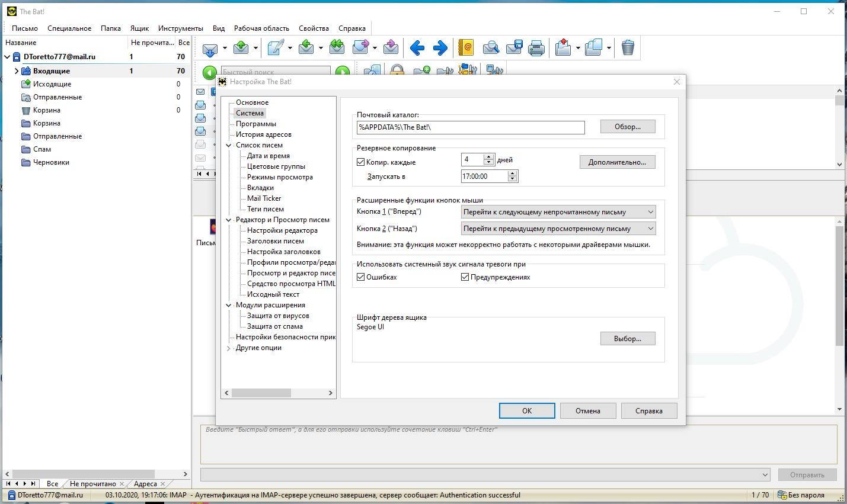Image resolution: width=847 pixels, height=504 pixels.
Task: Uncheck the Предупреждениях alarm sound checkbox
Action: point(465,277)
